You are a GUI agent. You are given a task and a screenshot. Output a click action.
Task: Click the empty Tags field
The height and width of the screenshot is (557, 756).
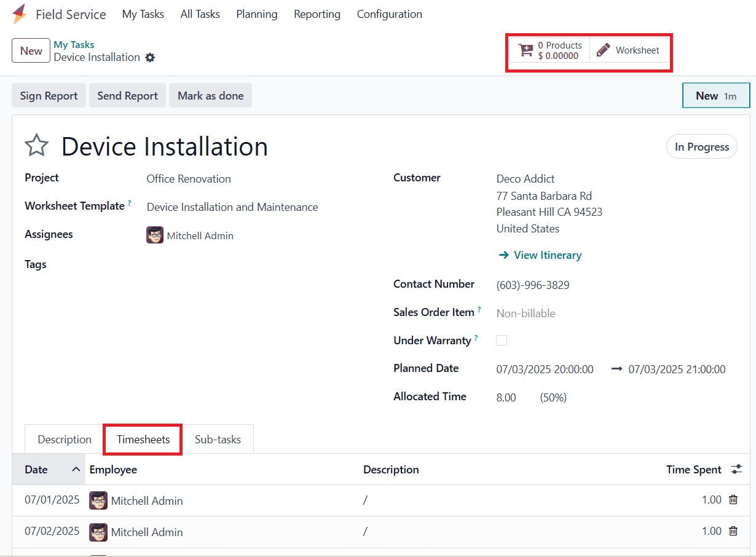(x=258, y=264)
